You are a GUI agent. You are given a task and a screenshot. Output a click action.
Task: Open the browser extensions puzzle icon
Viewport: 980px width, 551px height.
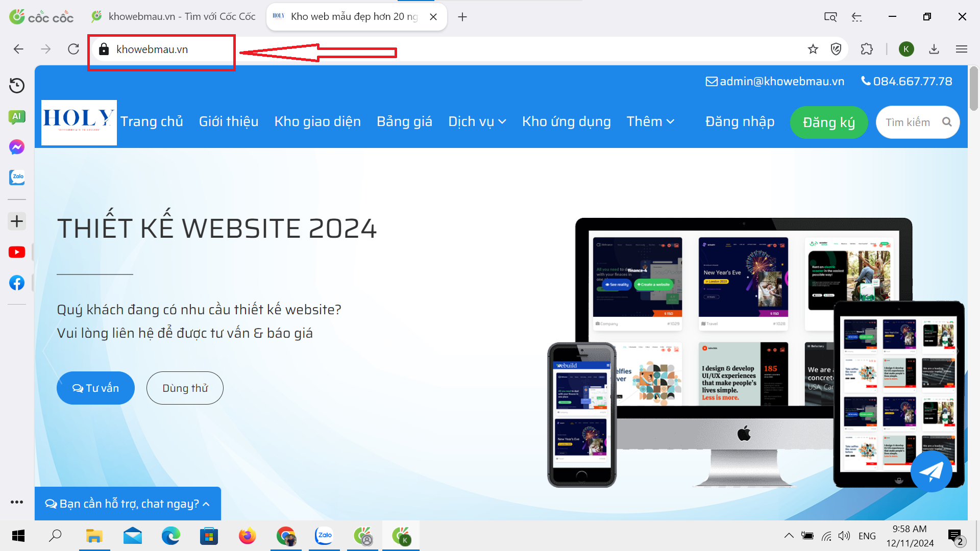[867, 49]
